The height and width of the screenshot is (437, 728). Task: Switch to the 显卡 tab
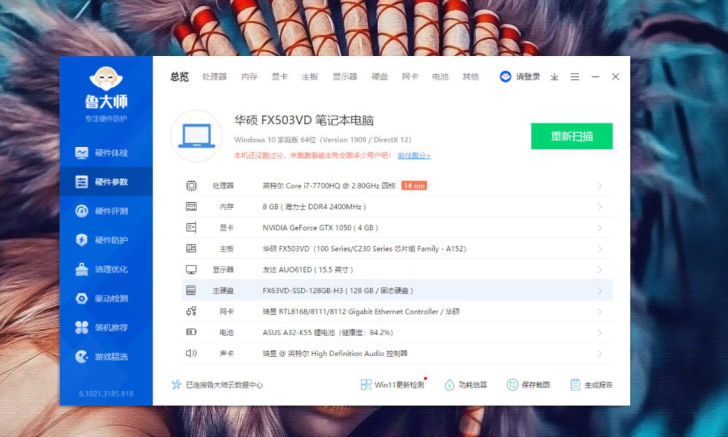[280, 77]
